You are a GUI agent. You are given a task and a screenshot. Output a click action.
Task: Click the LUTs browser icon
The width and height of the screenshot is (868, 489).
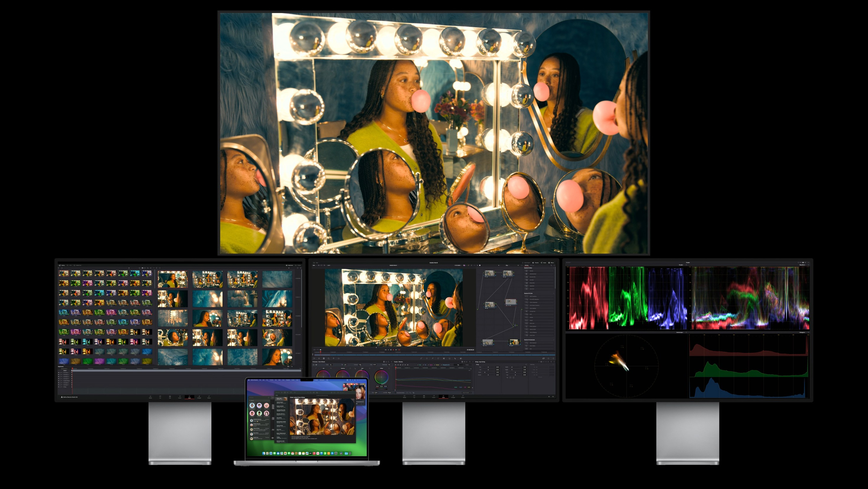pos(67,265)
